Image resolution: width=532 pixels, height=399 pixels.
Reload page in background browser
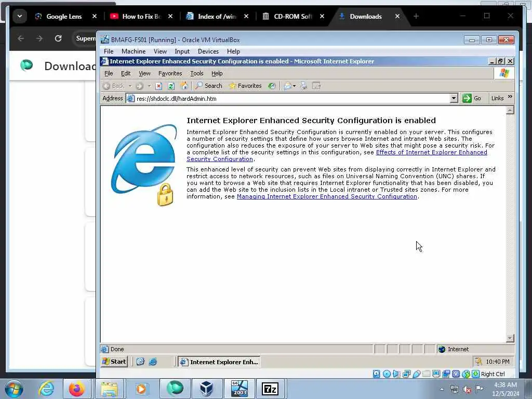58,38
